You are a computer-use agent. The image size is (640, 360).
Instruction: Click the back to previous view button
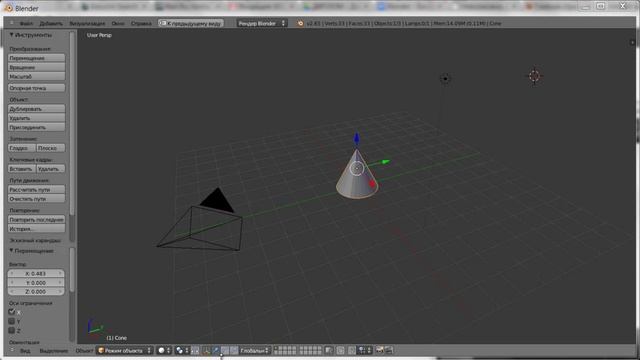191,23
